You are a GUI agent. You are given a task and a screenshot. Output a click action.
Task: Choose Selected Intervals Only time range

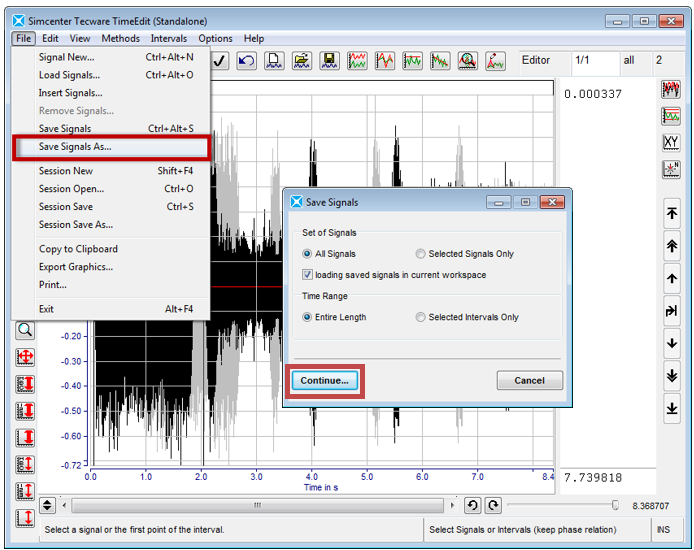pos(420,317)
